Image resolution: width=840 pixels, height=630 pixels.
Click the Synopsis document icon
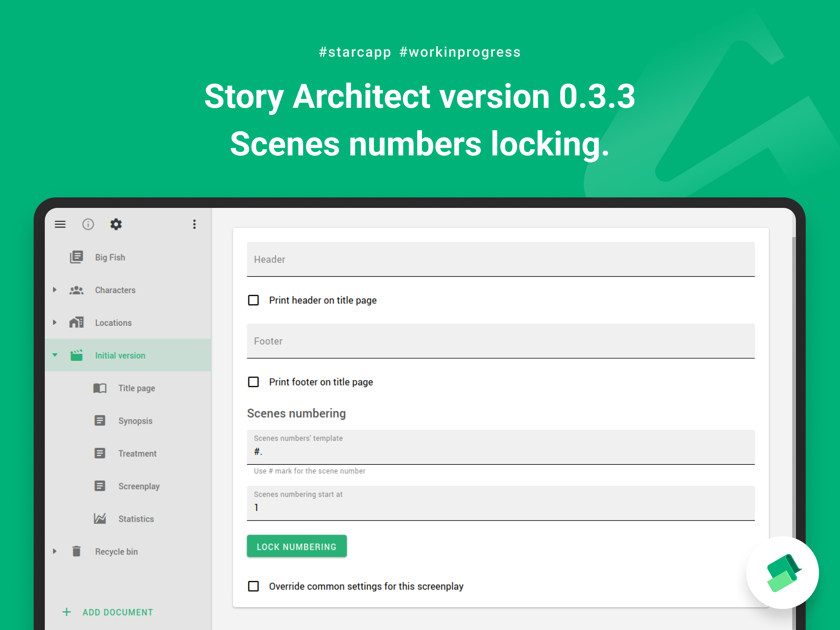pyautogui.click(x=100, y=420)
